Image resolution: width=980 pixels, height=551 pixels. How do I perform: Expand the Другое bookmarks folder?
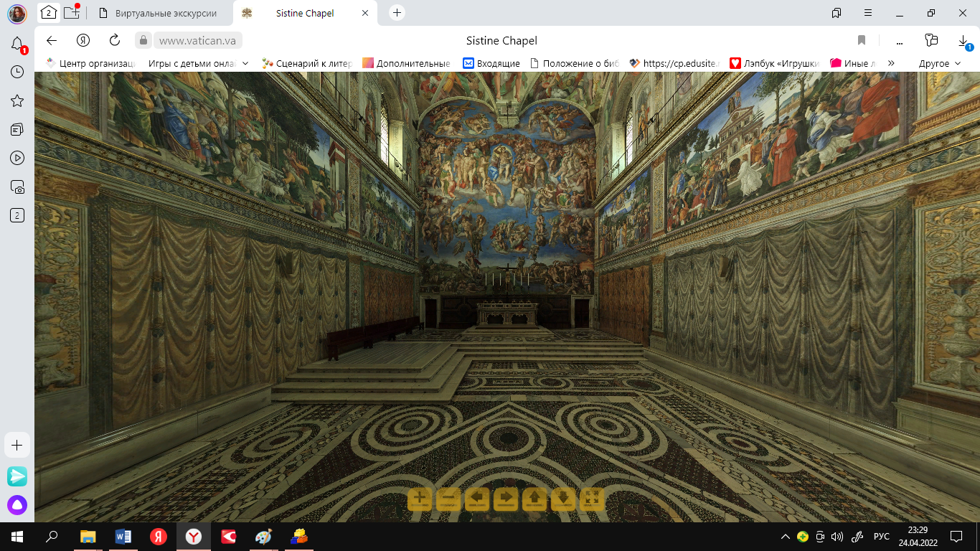(x=940, y=63)
